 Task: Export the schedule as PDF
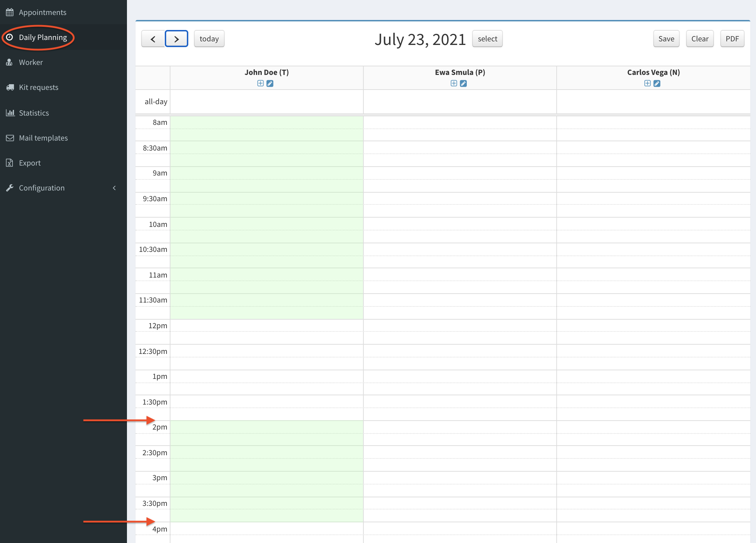coord(732,39)
